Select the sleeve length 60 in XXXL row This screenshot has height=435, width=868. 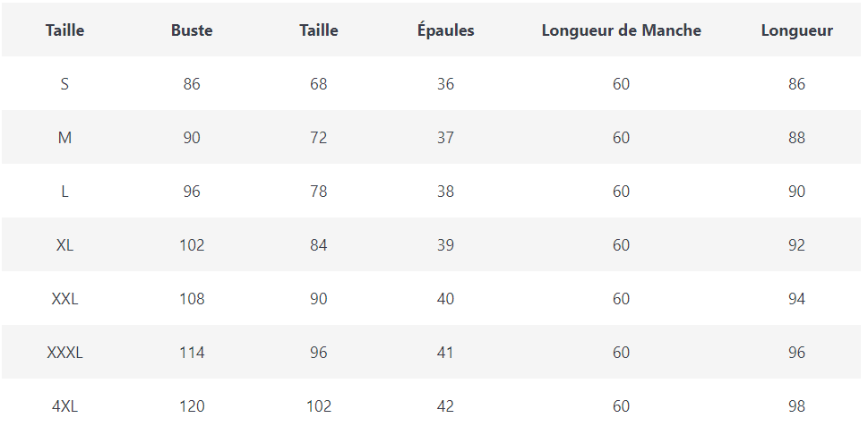(621, 353)
